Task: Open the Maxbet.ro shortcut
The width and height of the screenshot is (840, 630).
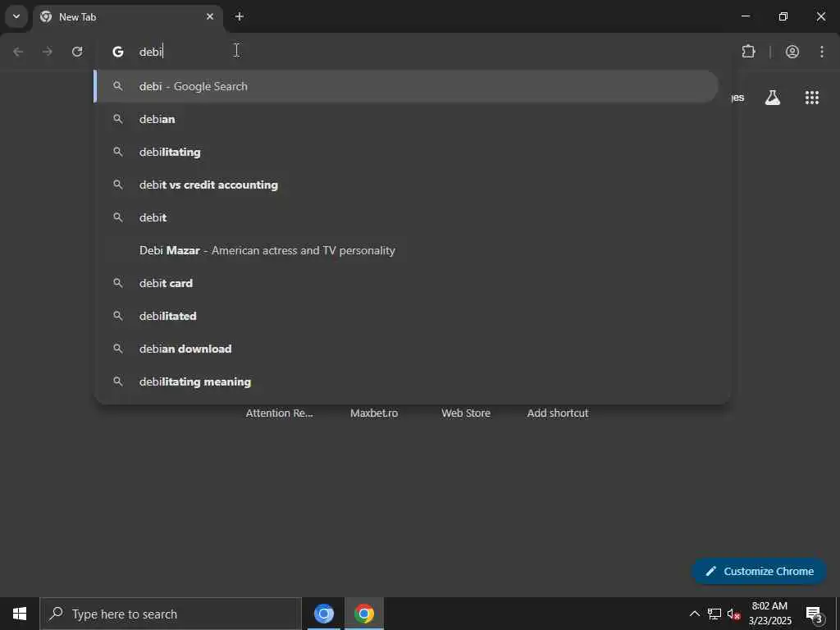Action: click(374, 413)
